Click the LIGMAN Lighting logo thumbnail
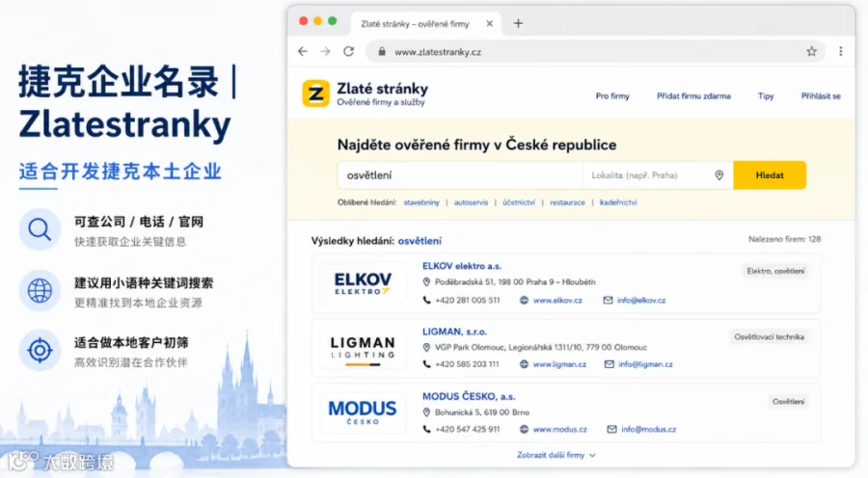This screenshot has height=478, width=868. (x=363, y=348)
